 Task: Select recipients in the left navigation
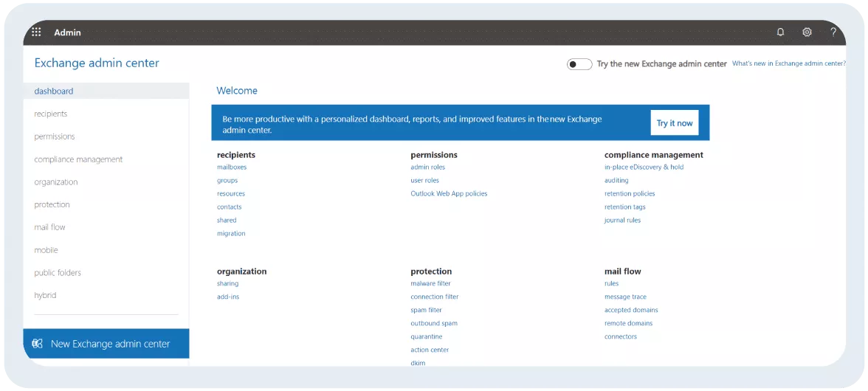click(x=50, y=114)
